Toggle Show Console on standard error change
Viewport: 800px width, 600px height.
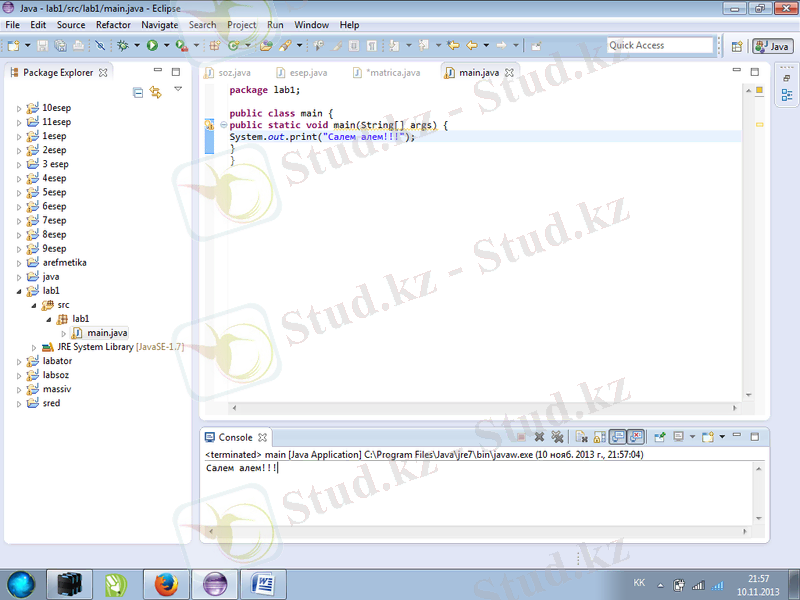tap(636, 437)
